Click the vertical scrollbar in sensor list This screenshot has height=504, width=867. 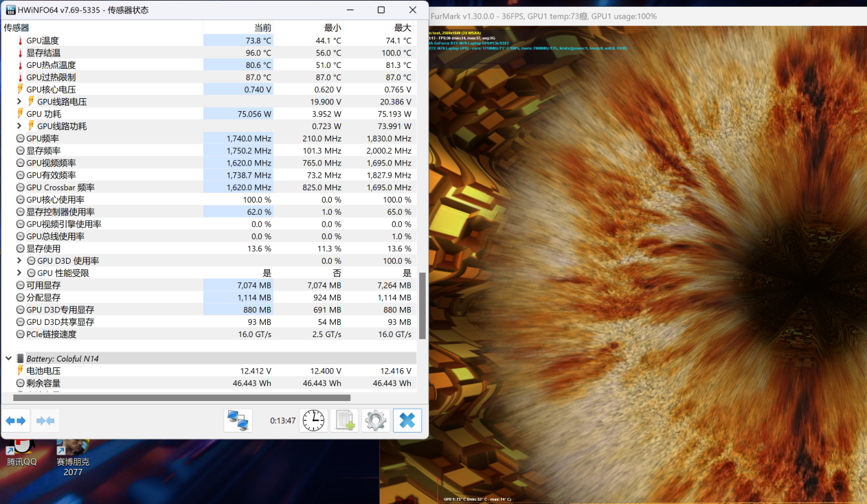pos(423,306)
